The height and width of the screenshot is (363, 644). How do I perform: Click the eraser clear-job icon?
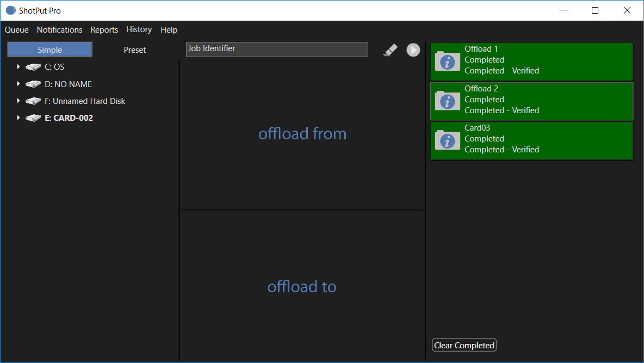[x=390, y=50]
